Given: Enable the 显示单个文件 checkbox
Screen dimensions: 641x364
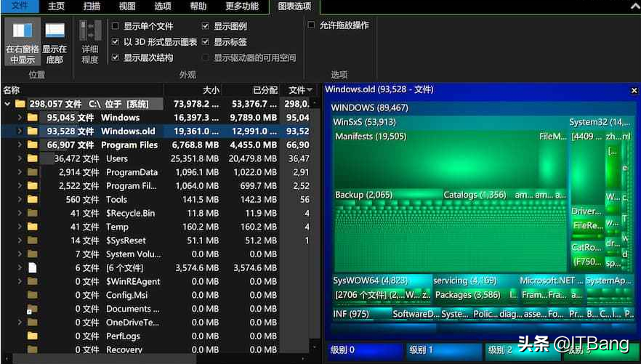Looking at the screenshot, I should click(116, 26).
